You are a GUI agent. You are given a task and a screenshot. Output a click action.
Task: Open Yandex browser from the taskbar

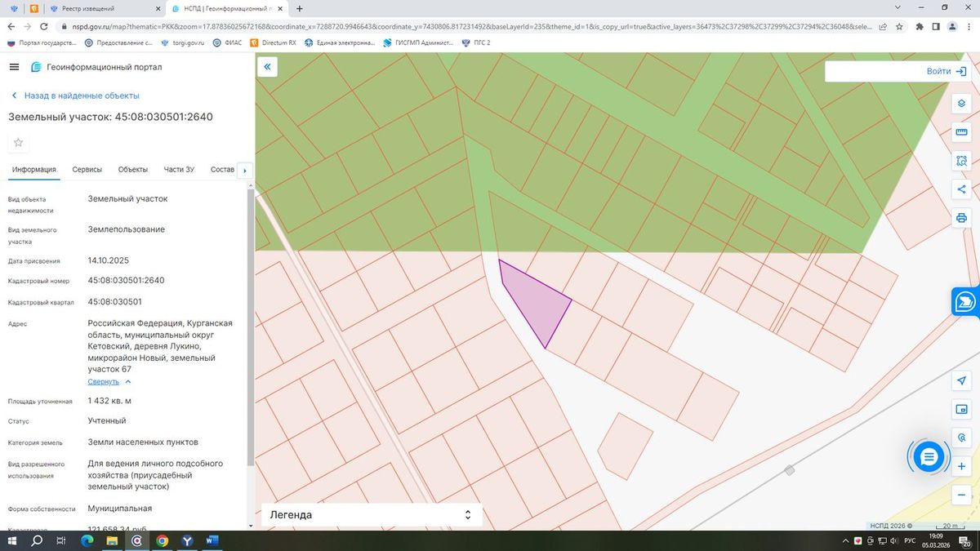point(187,540)
